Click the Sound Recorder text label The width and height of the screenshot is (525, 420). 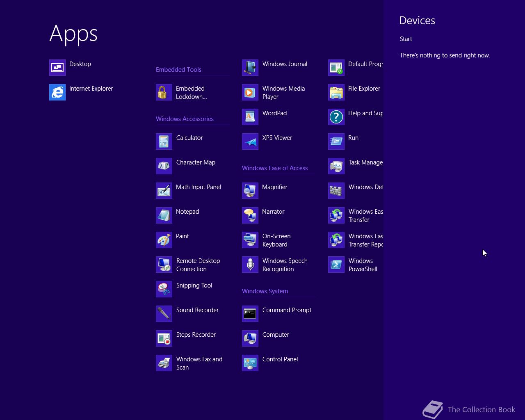coord(197,310)
